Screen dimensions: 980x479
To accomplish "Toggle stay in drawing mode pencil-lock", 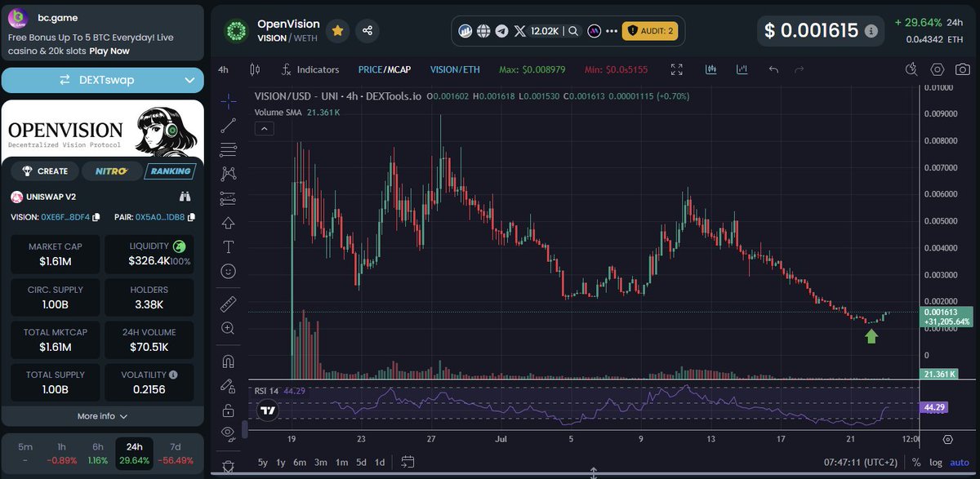I will (229, 385).
